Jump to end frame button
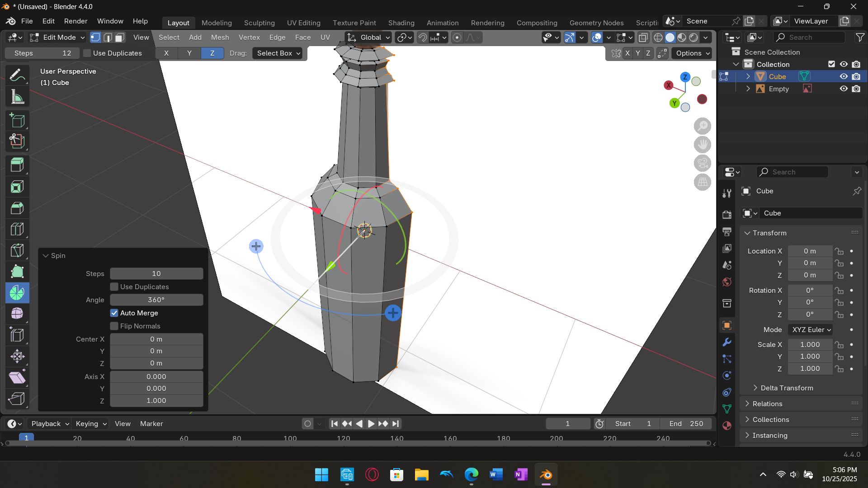Image resolution: width=868 pixels, height=488 pixels. (396, 424)
